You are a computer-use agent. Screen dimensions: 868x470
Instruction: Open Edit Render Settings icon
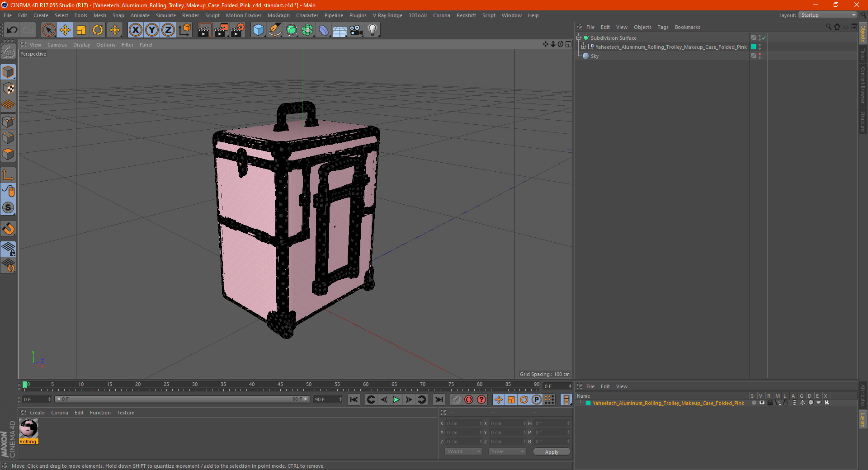coord(238,30)
